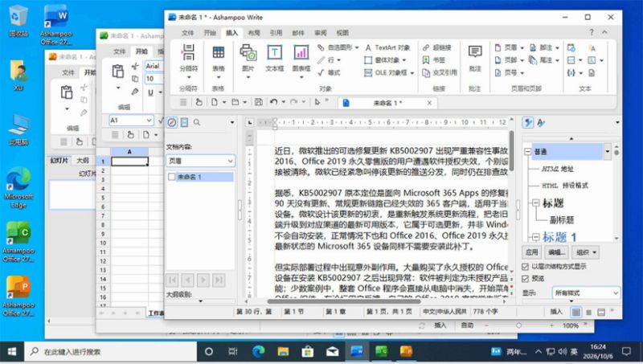Open Microsoft Store from the taskbar
This screenshot has width=643, height=364.
[308, 351]
